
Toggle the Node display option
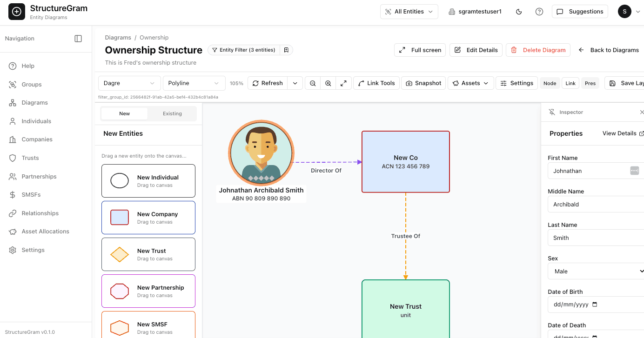[550, 83]
